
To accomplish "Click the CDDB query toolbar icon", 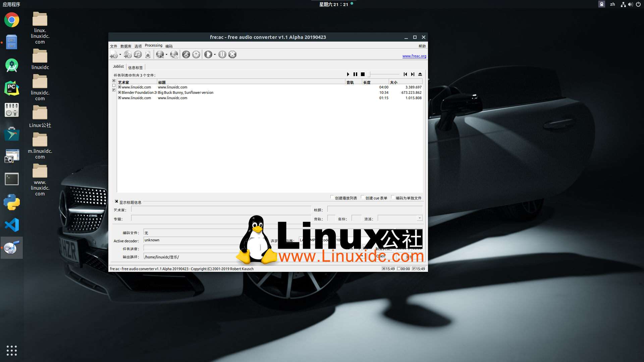I will pos(160,54).
